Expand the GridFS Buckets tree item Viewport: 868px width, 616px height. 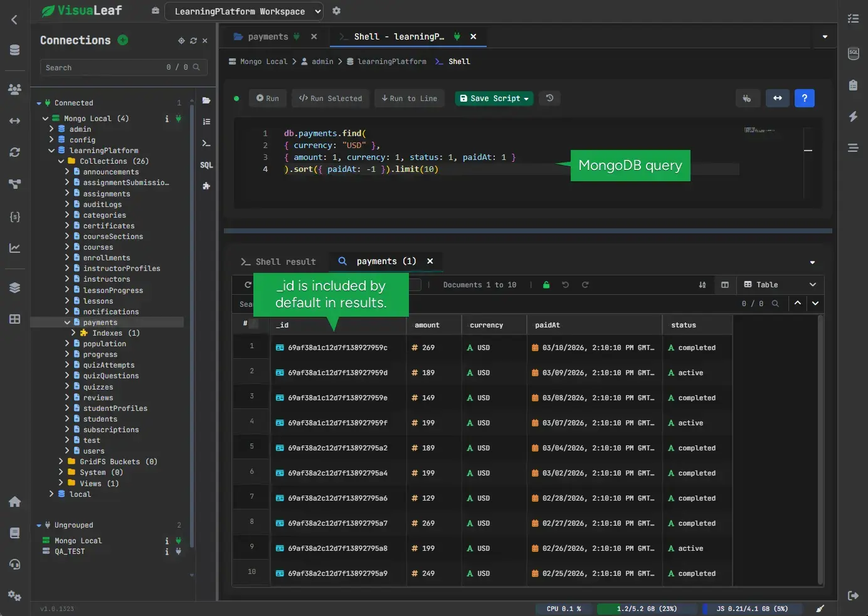coord(61,461)
